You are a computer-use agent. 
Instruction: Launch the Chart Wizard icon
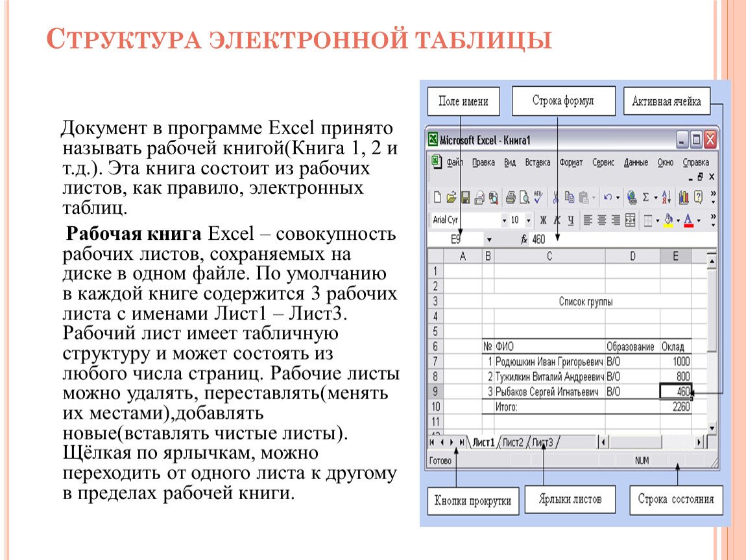coord(684,197)
